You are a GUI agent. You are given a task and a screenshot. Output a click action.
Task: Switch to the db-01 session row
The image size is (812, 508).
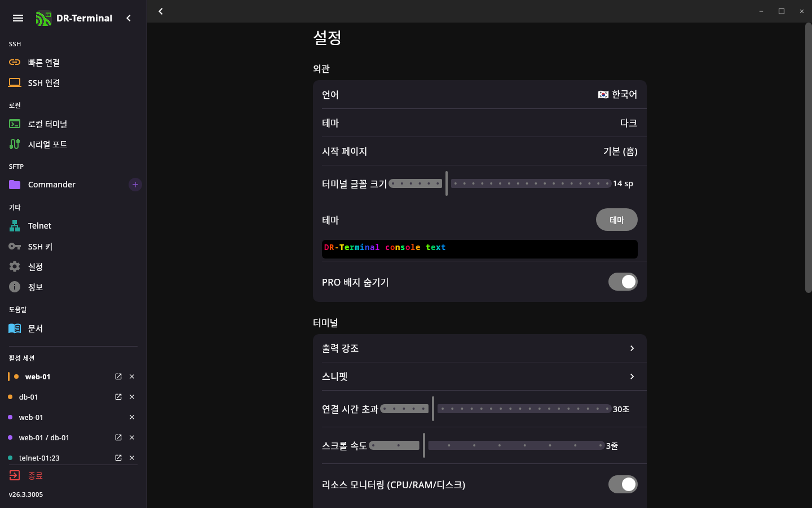click(73, 397)
